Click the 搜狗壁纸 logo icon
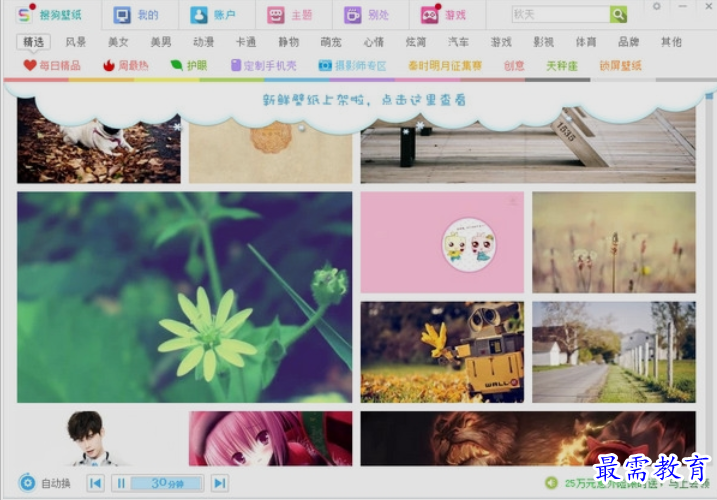 [x=24, y=15]
